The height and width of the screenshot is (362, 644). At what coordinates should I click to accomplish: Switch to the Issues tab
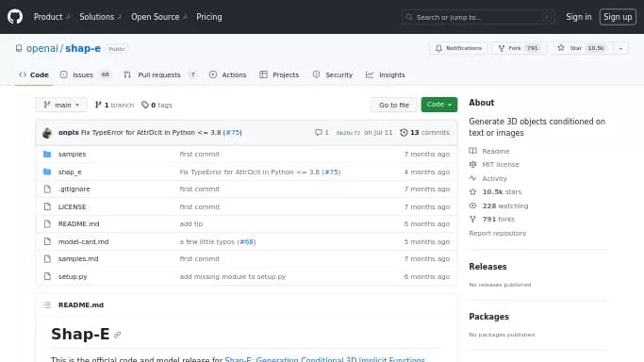click(85, 74)
